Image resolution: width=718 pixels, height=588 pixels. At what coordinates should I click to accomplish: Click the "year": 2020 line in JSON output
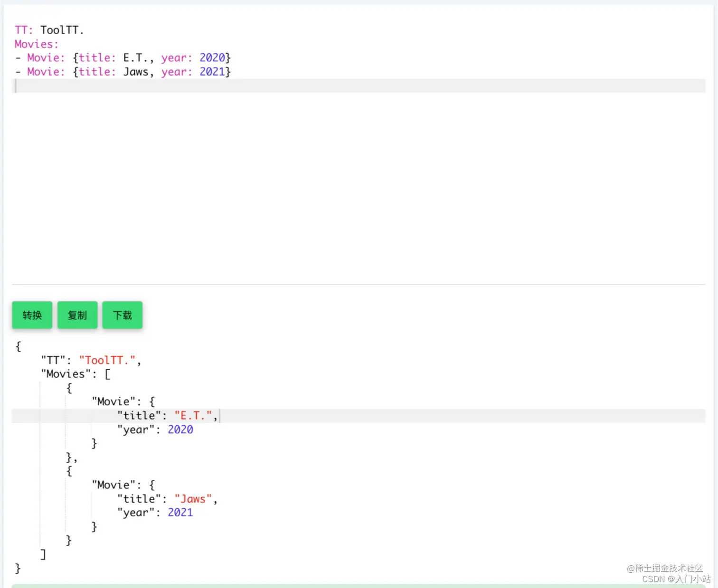[155, 430]
